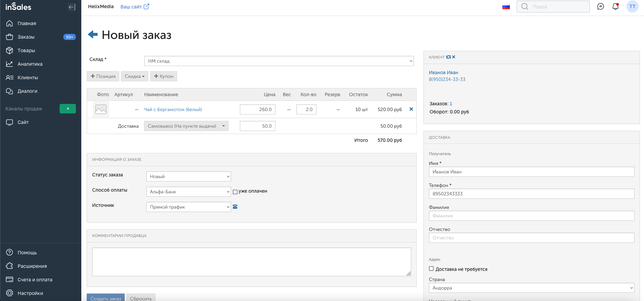The image size is (644, 301).
Task: Open the Иванов Иван client profile link
Action: 443,72
